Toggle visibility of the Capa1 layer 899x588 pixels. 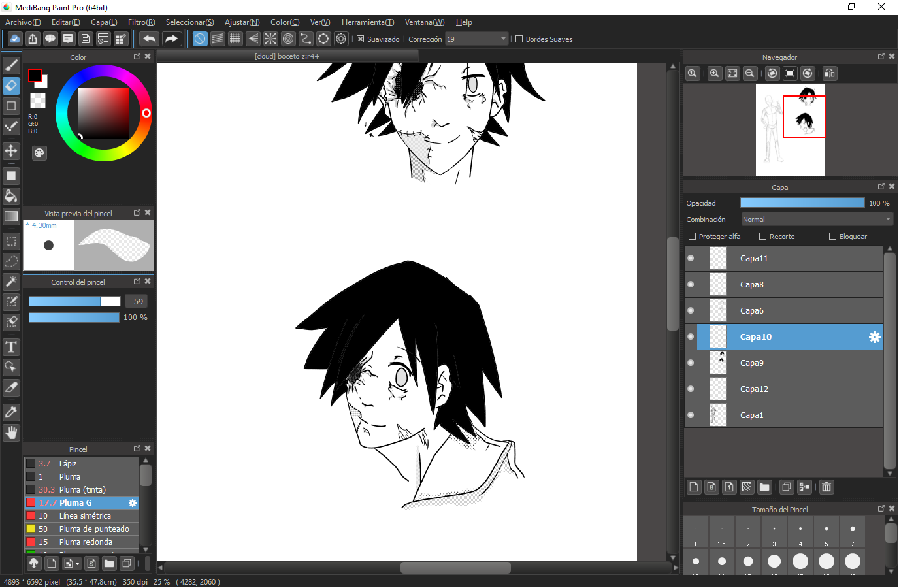coord(691,415)
